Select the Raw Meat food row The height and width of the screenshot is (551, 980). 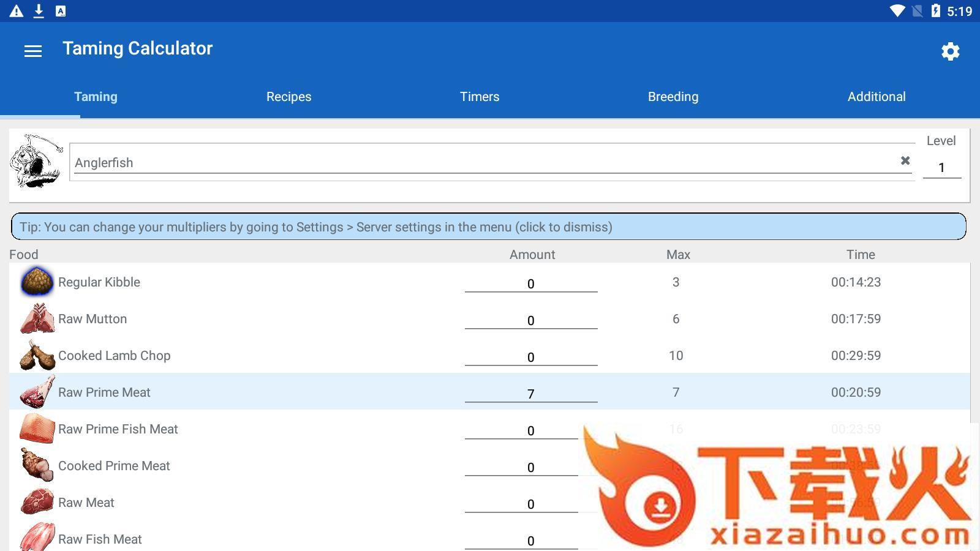[x=245, y=503]
